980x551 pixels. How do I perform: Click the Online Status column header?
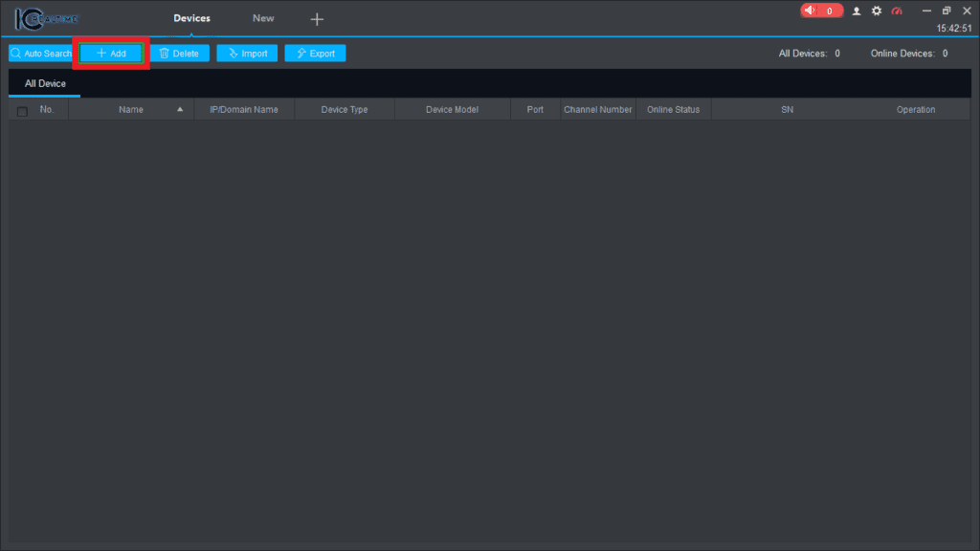pyautogui.click(x=673, y=110)
